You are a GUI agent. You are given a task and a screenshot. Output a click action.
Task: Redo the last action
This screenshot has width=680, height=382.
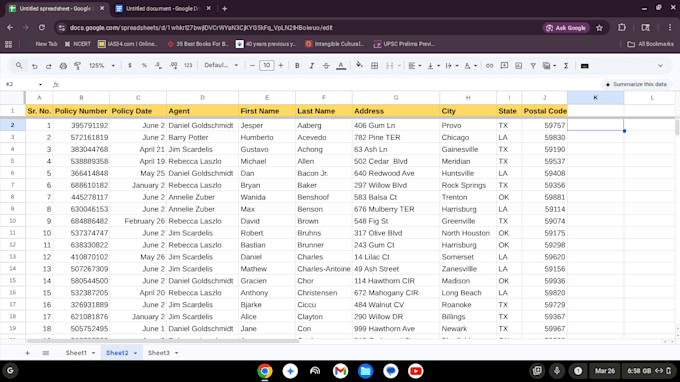[x=49, y=66]
